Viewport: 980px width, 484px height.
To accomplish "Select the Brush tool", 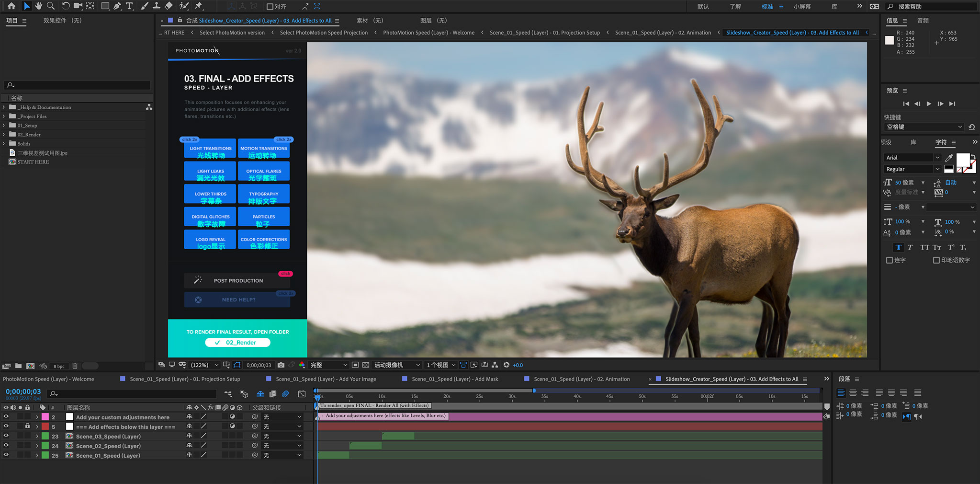I will coord(144,6).
